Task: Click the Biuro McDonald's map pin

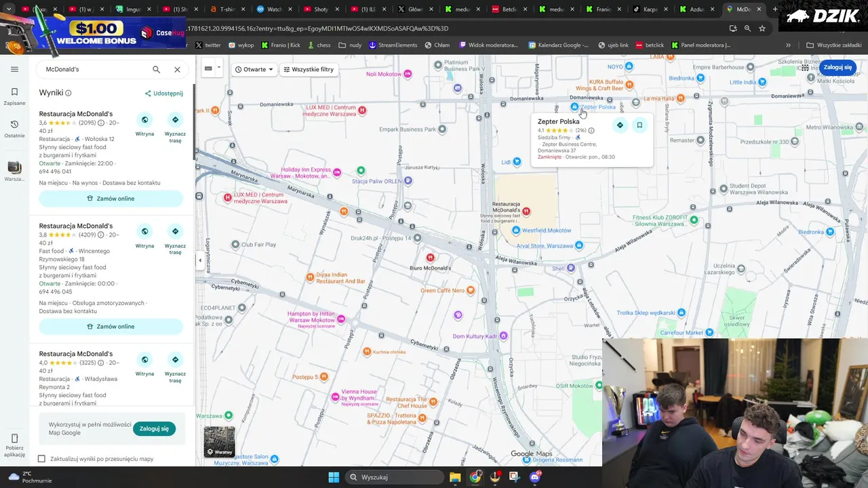Action: point(430,258)
